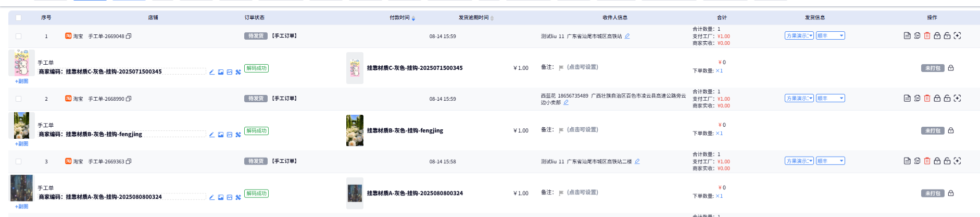Open the document icon for order 3
Screen dimensions: 980x217
[x=907, y=161]
